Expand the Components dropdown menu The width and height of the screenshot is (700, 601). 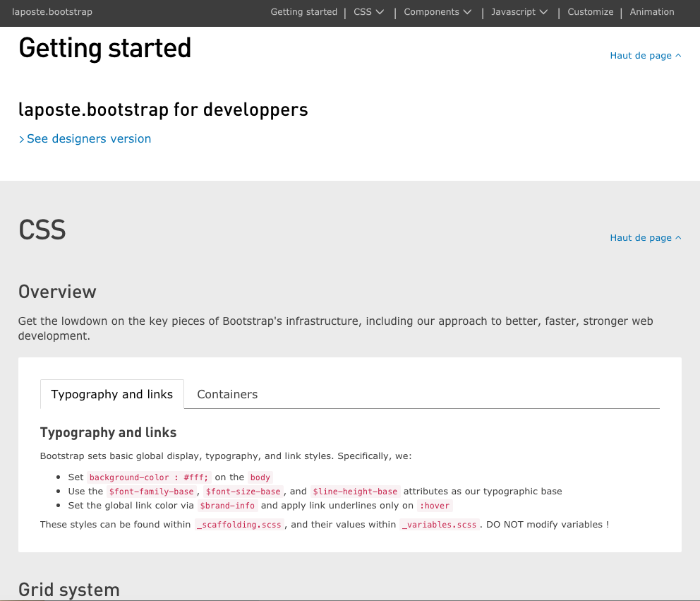[x=437, y=12]
